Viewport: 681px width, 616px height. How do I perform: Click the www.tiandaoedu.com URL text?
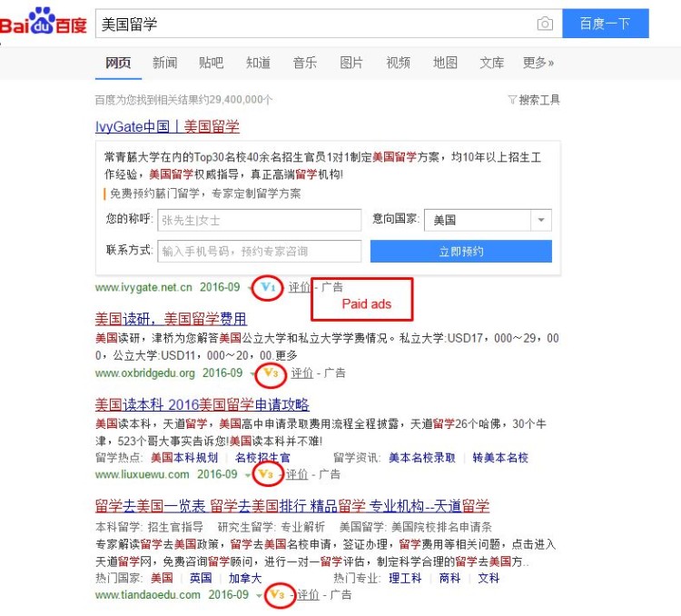click(x=148, y=594)
